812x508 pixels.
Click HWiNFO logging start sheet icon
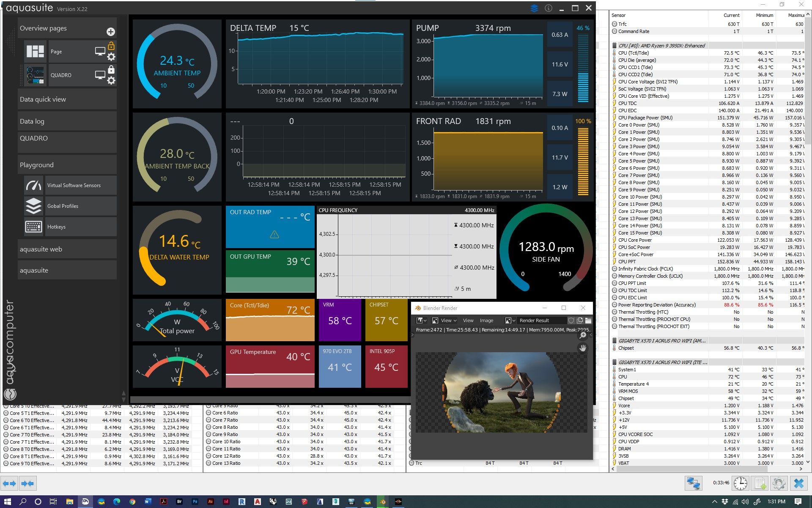coord(760,483)
